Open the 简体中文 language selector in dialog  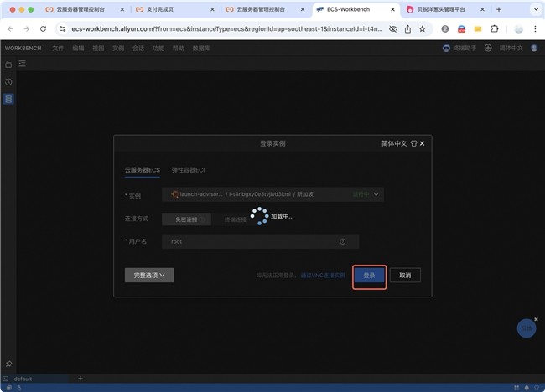393,143
